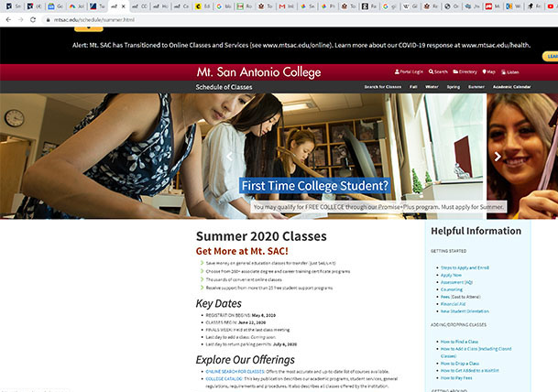This screenshot has height=392, width=558.
Task: Click the First Time College Student banner
Action: [x=314, y=186]
